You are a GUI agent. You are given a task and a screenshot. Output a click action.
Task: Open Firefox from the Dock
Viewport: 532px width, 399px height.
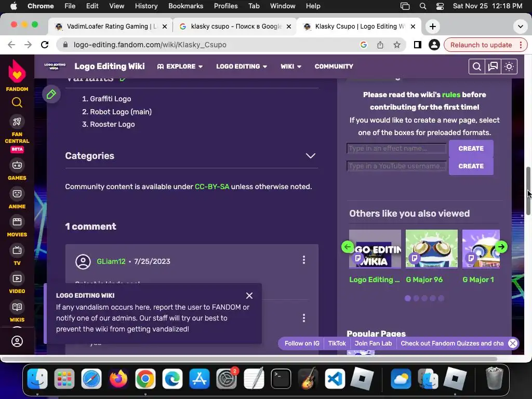pyautogui.click(x=118, y=379)
